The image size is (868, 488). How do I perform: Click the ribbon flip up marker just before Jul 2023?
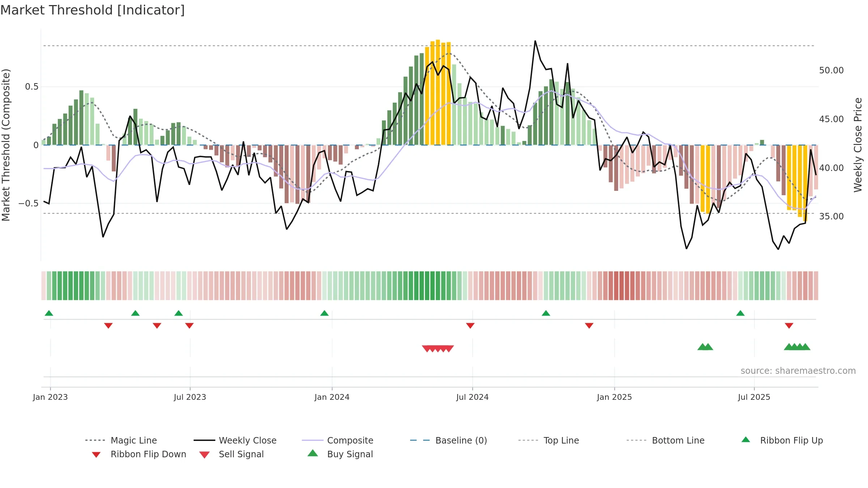click(179, 313)
